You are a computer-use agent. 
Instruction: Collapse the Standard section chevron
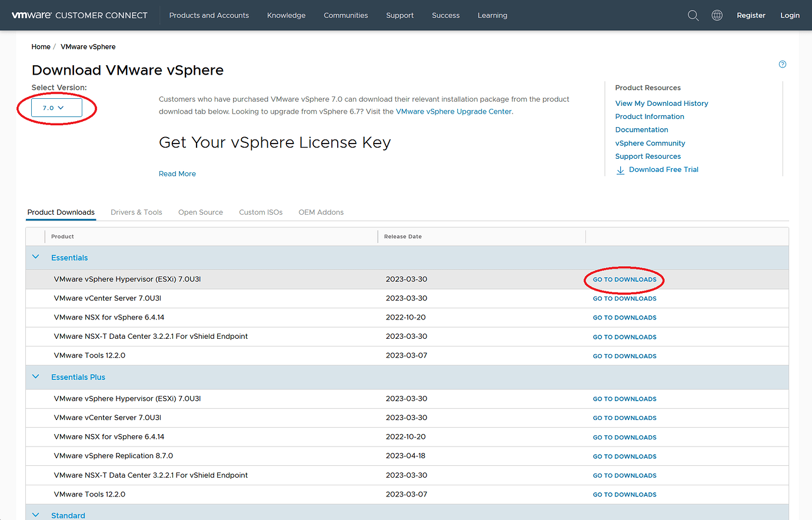36,515
